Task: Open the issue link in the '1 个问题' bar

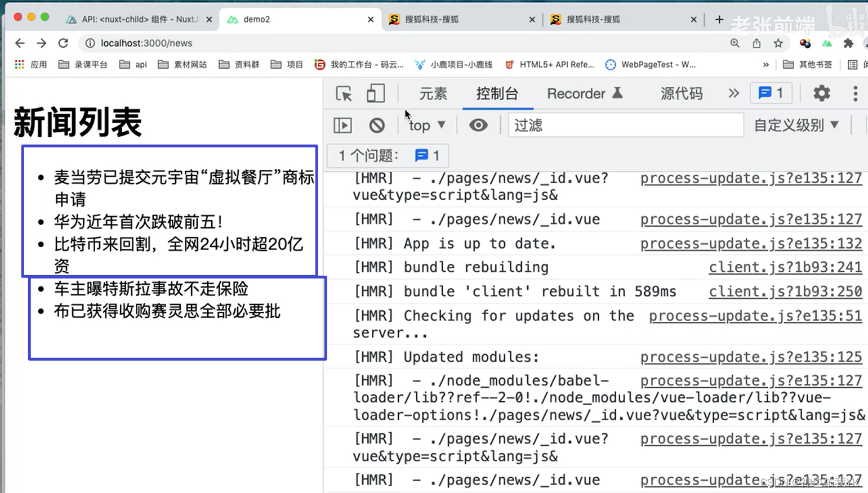Action: [428, 156]
